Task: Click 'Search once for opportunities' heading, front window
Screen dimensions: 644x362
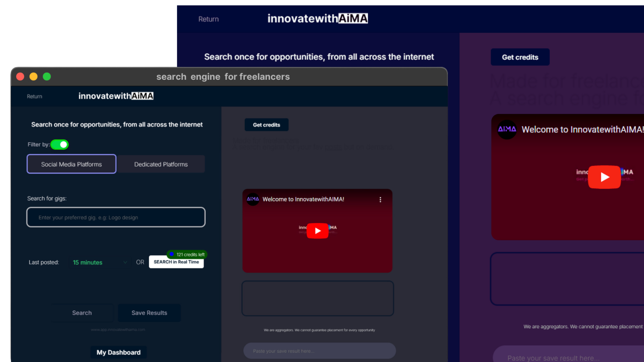Action: pyautogui.click(x=117, y=124)
